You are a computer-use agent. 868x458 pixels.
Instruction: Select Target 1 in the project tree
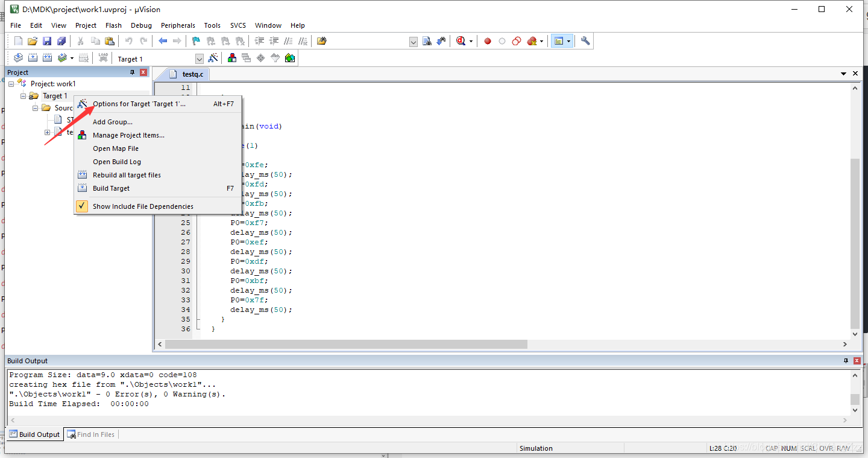click(x=55, y=96)
